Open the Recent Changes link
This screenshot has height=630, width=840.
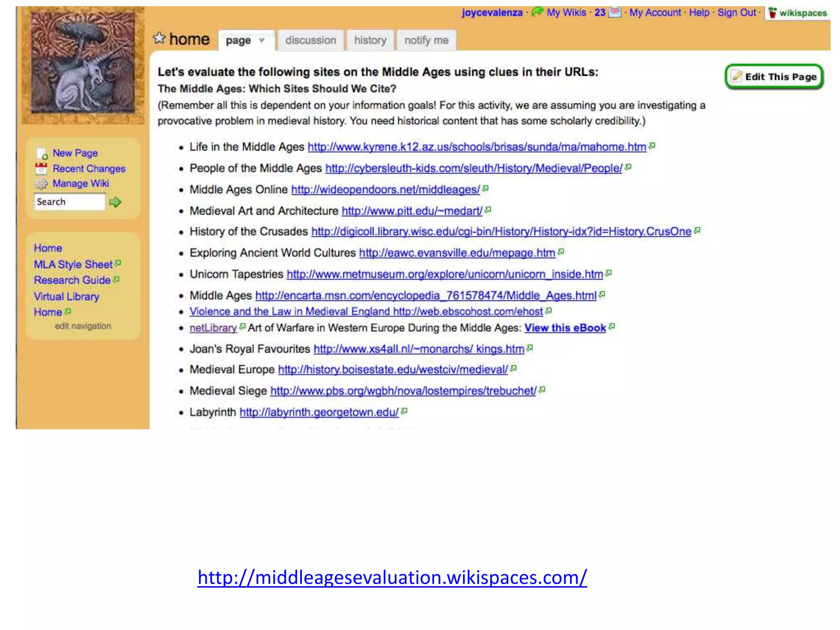point(89,169)
